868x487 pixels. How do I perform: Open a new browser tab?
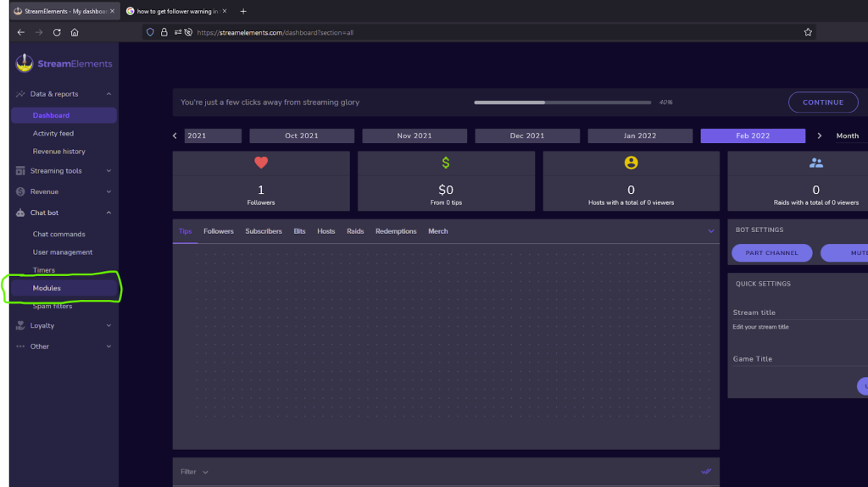(x=243, y=11)
